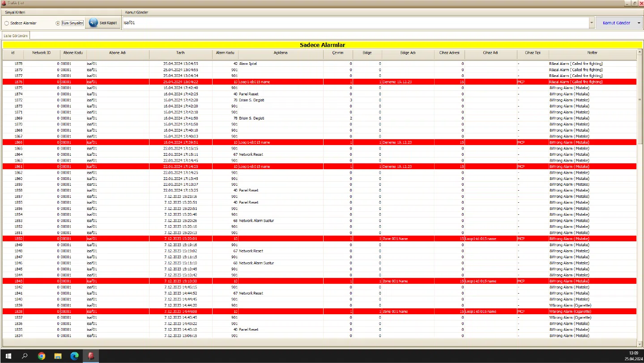Open File Explorer from the taskbar
644x363 pixels.
tap(58, 356)
